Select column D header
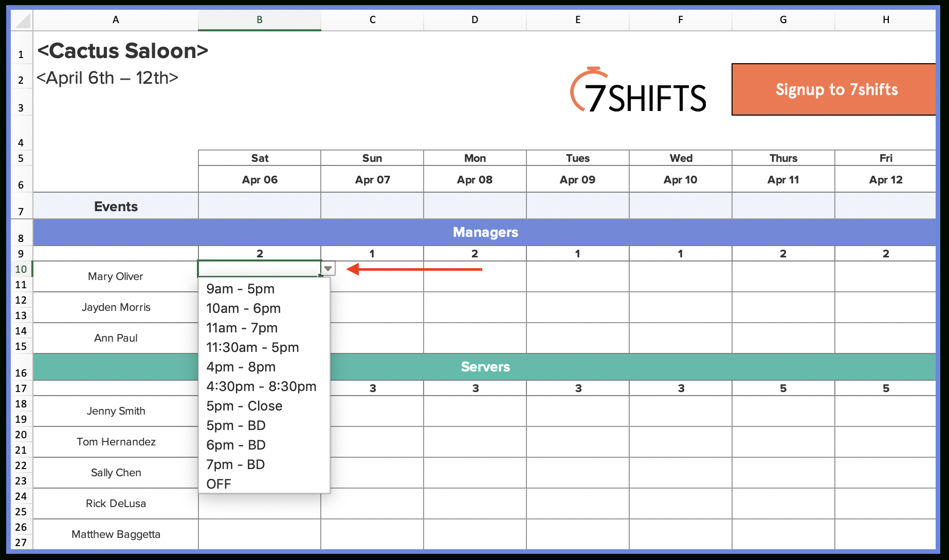Image resolution: width=949 pixels, height=560 pixels. 475,20
